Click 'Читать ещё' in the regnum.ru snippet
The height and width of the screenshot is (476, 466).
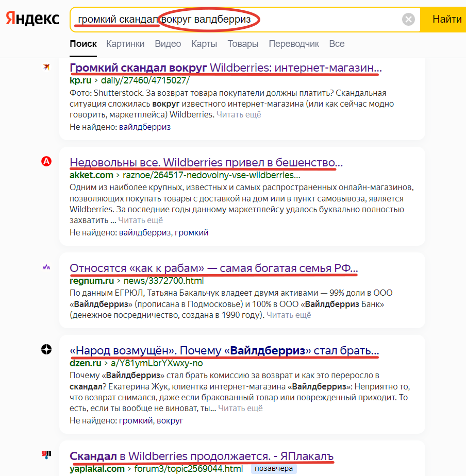(289, 315)
